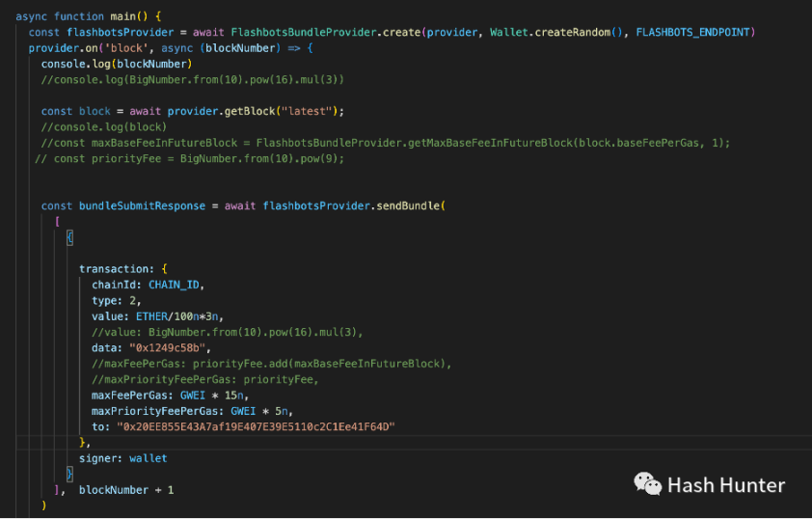Click FLASHBOTS_ENDPOINT constant in first line
The image size is (812, 519).
tap(692, 32)
